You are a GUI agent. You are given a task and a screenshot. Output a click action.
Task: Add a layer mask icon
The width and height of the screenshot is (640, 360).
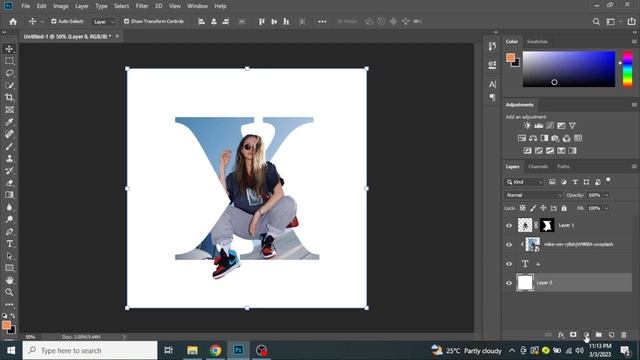click(x=573, y=335)
